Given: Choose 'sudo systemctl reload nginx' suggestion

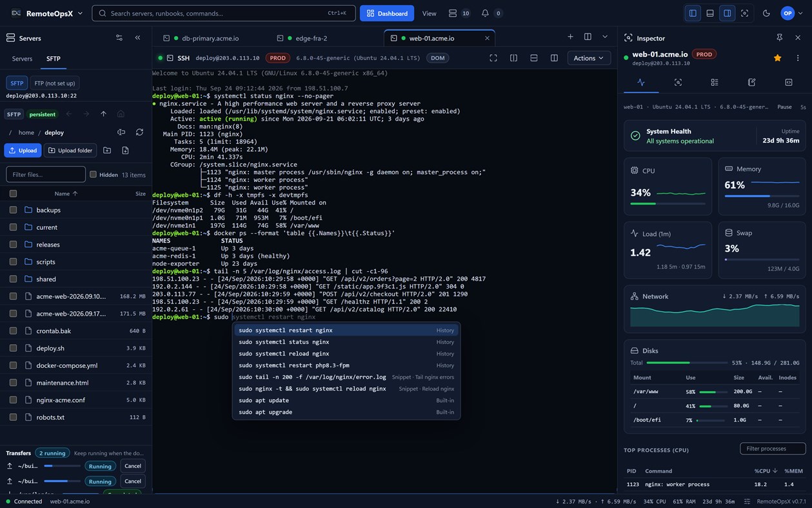Looking at the screenshot, I should click(x=346, y=354).
